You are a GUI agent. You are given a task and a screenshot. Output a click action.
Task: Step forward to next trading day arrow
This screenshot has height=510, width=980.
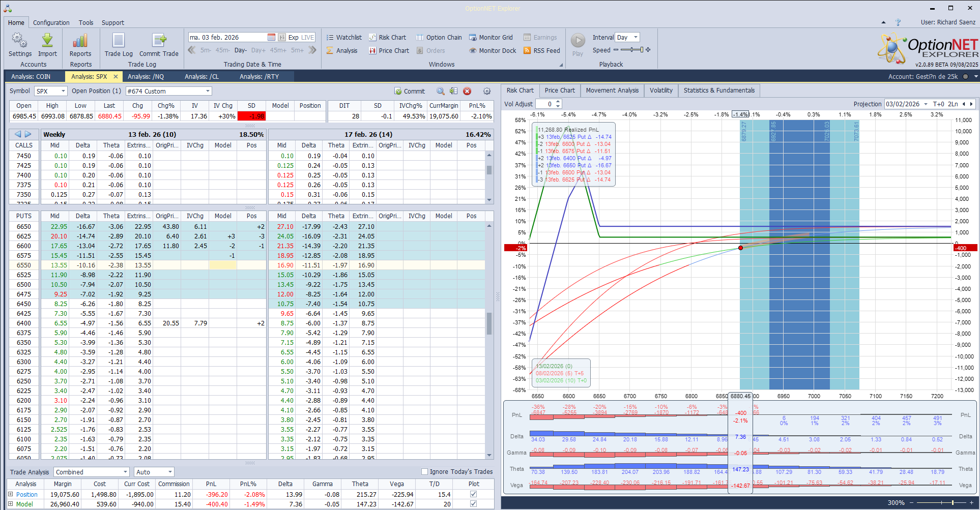click(312, 50)
